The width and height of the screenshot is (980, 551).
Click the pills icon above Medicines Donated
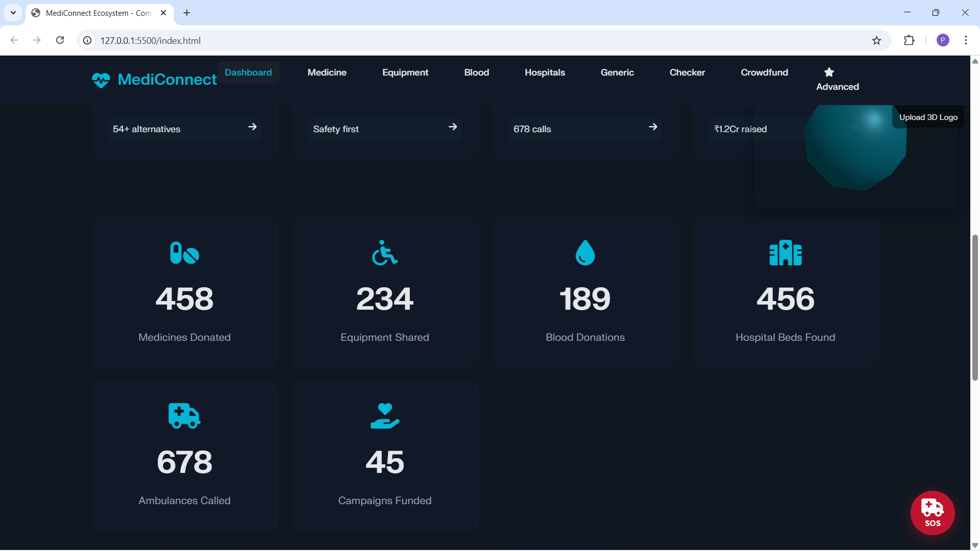point(184,253)
